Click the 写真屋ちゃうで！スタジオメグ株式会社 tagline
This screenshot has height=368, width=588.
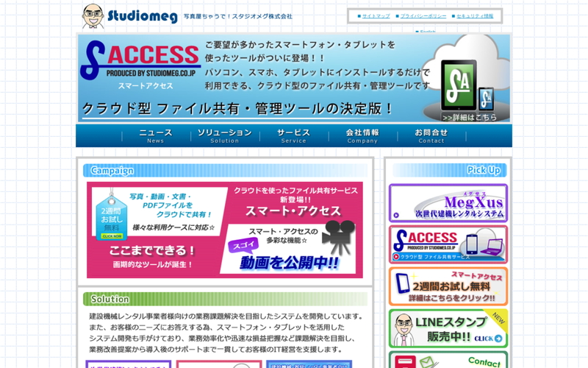[x=237, y=16]
